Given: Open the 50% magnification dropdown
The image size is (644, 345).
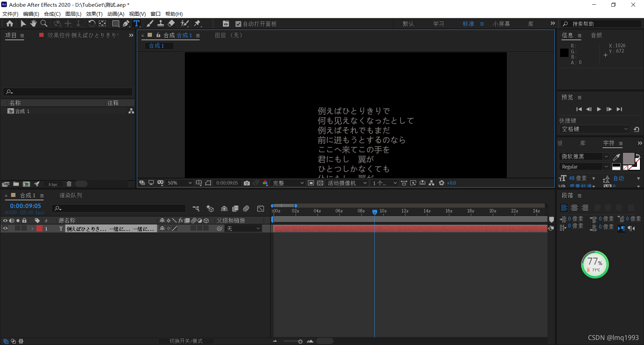Looking at the screenshot, I should pos(179,183).
